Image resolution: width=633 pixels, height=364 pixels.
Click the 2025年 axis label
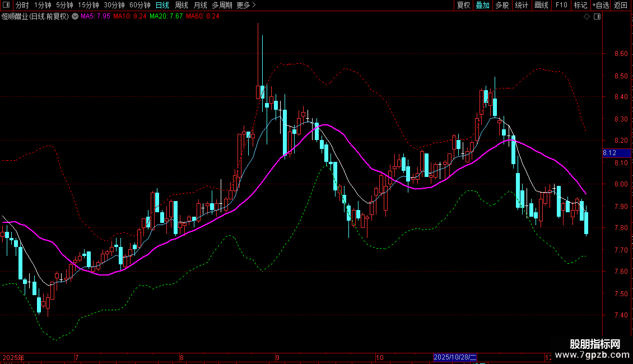[x=13, y=357]
